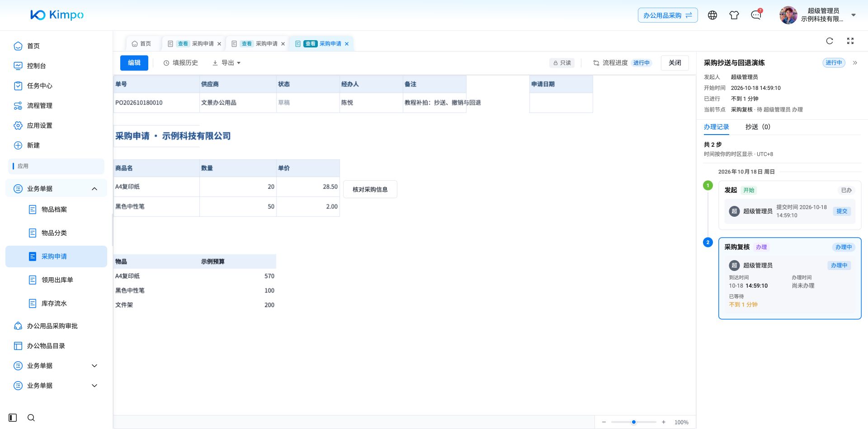Close the active 采购申请 tab
This screenshot has width=868, height=429.
tap(347, 44)
